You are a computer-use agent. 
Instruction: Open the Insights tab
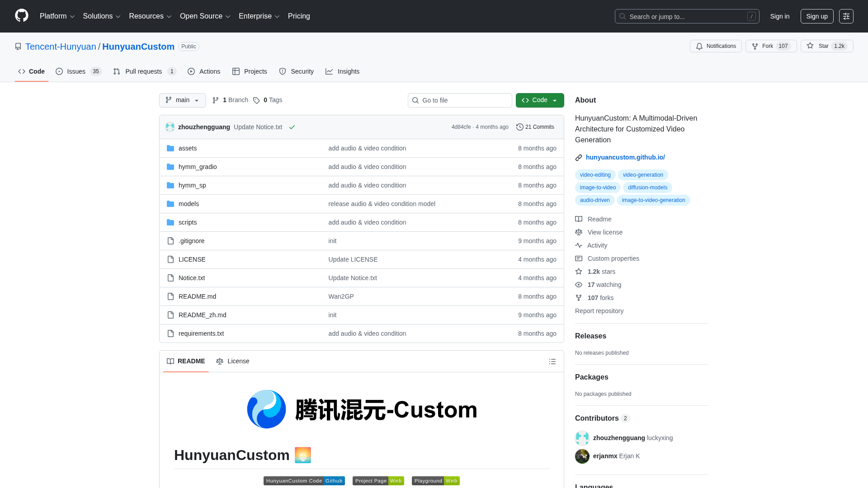(343, 71)
